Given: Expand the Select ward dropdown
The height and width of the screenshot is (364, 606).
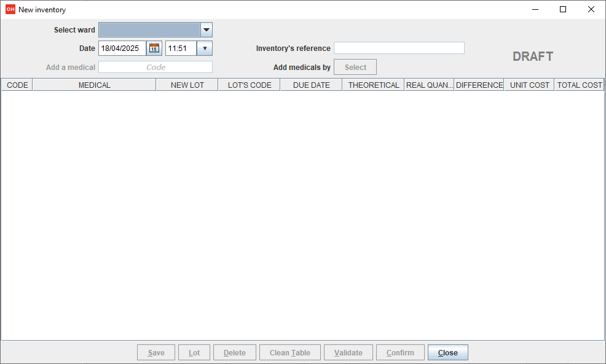Looking at the screenshot, I should [207, 30].
